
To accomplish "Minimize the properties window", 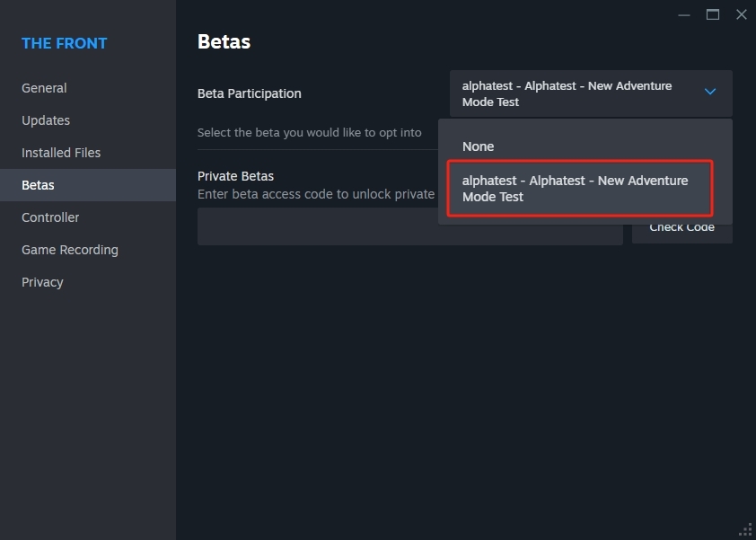I will coord(684,14).
